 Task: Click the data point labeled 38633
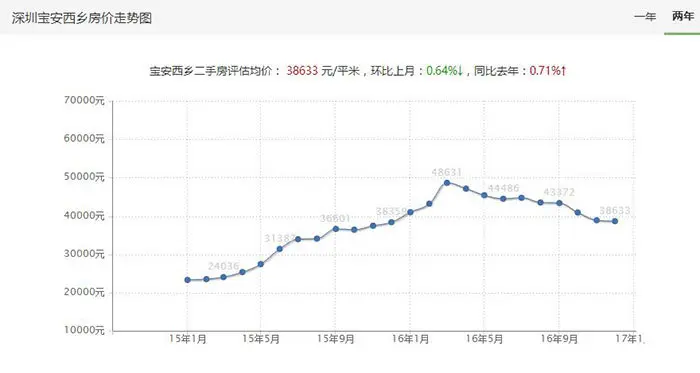click(615, 221)
